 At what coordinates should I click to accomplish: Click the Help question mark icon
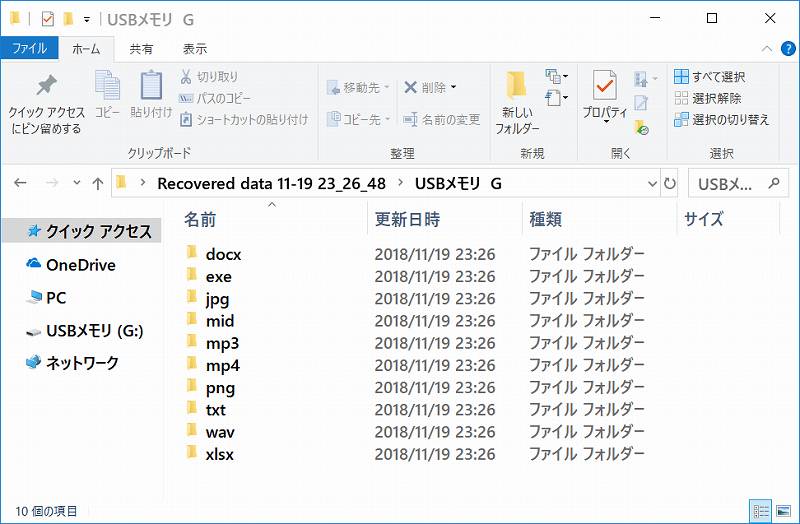click(x=786, y=48)
